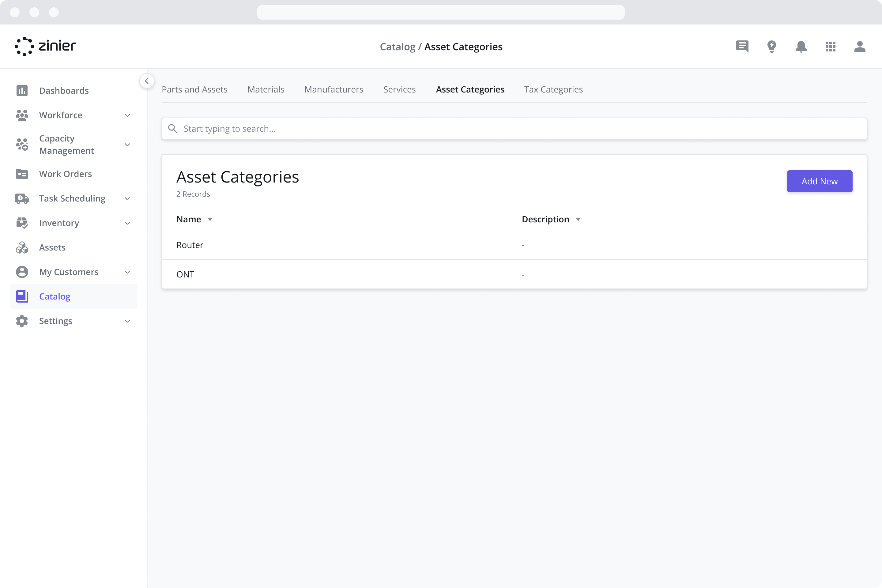This screenshot has width=882, height=588.
Task: Open the Name column sort dropdown
Action: (210, 219)
